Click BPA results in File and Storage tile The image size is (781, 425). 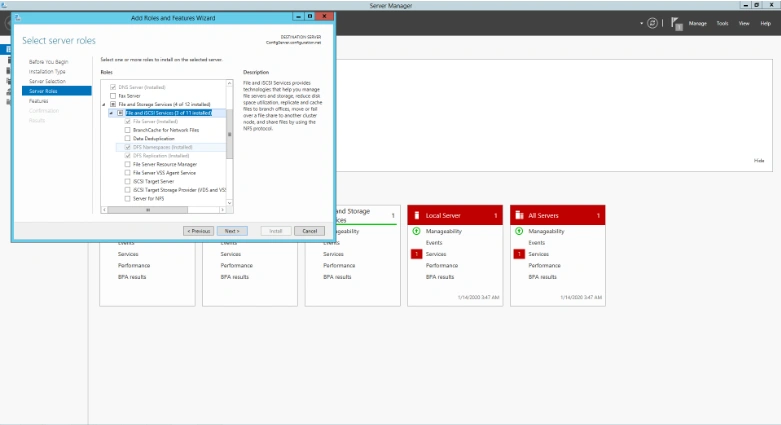(337, 277)
